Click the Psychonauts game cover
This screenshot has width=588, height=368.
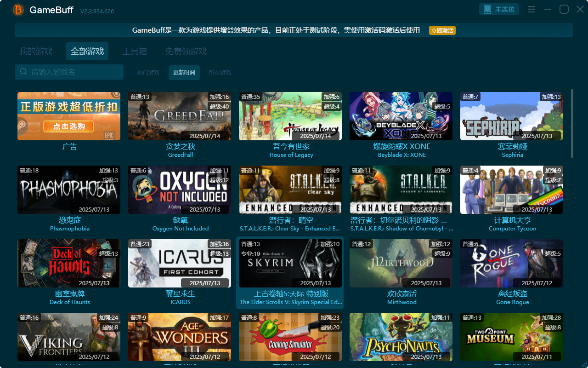pos(401,337)
